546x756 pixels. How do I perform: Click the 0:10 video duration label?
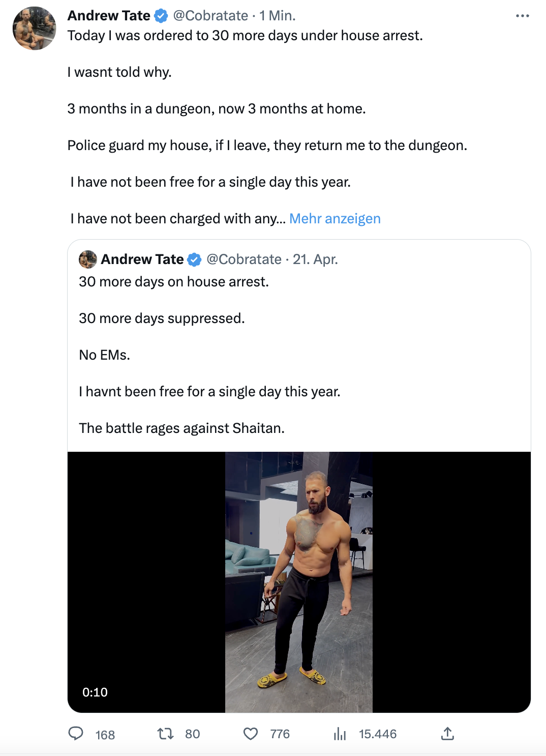95,692
